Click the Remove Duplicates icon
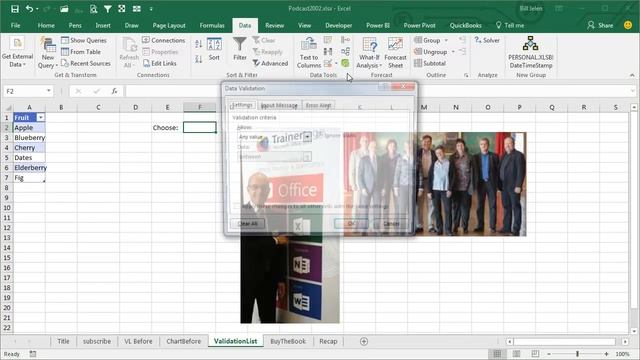The width and height of the screenshot is (640, 360). [328, 51]
